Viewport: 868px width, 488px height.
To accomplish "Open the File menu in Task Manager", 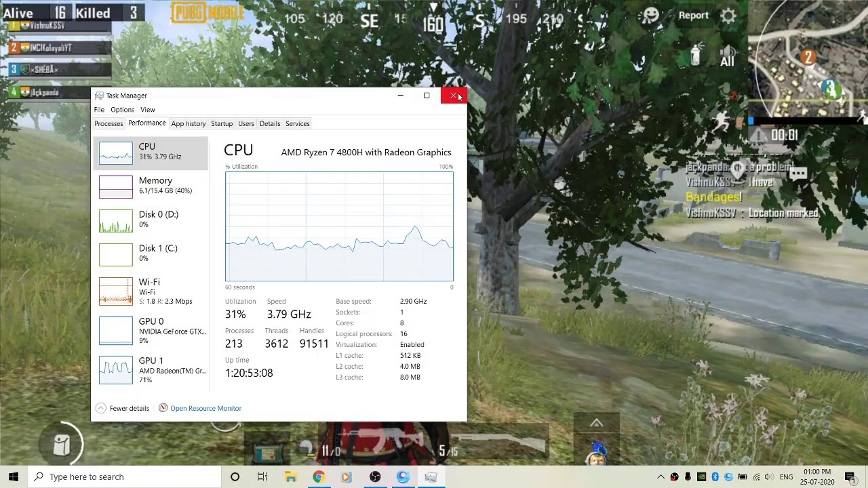I will click(x=99, y=109).
